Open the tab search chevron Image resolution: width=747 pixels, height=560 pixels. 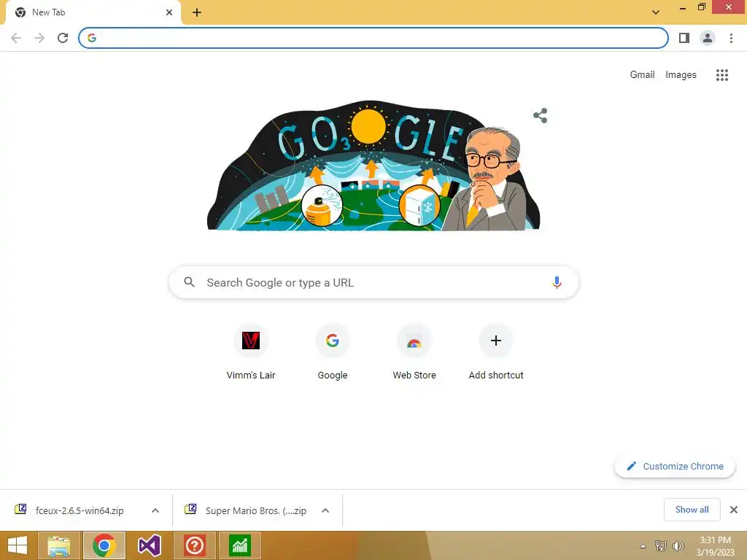coord(656,12)
